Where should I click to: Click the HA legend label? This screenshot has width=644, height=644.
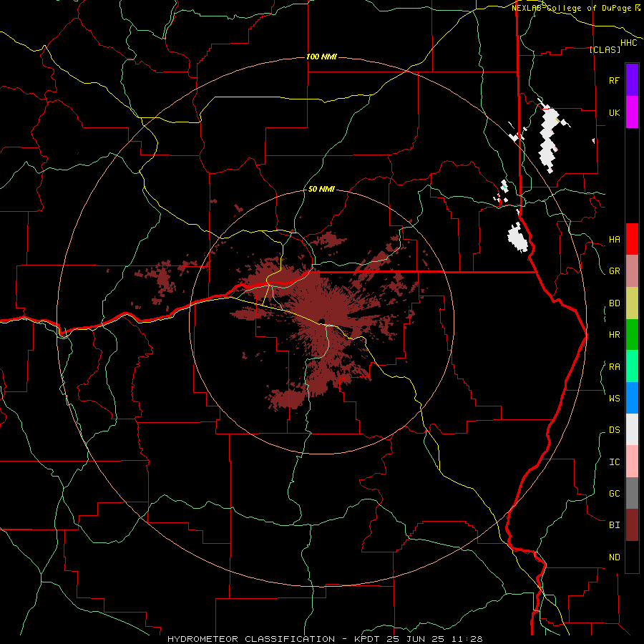tap(614, 240)
